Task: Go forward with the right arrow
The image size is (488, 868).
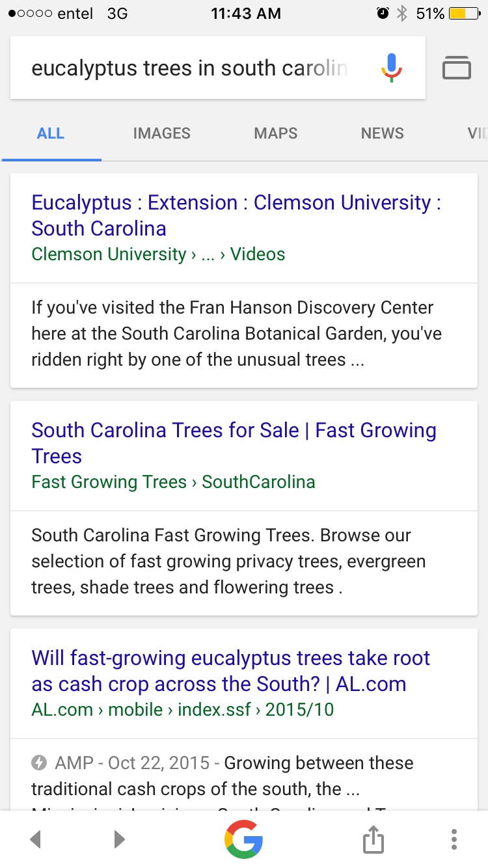Action: (119, 839)
